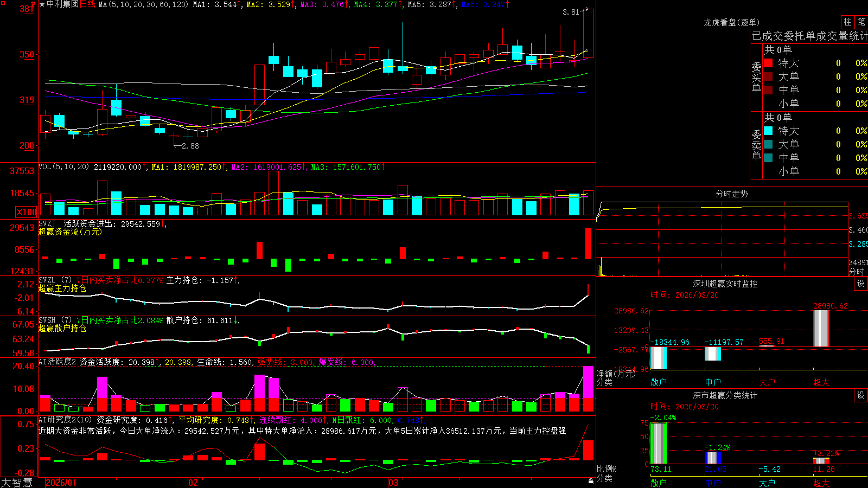868x488 pixels.
Task: Click the red question mark help icon
Action: [x=33, y=4]
